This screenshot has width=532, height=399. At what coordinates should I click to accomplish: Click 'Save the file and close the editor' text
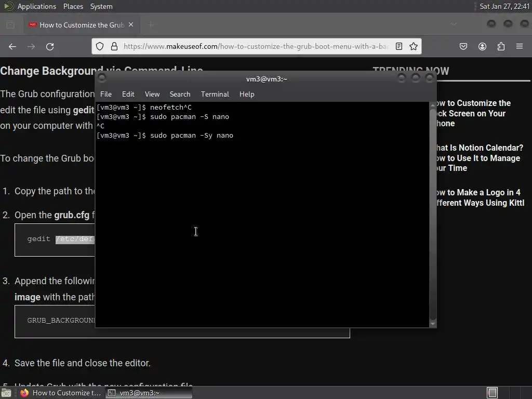coord(83,363)
